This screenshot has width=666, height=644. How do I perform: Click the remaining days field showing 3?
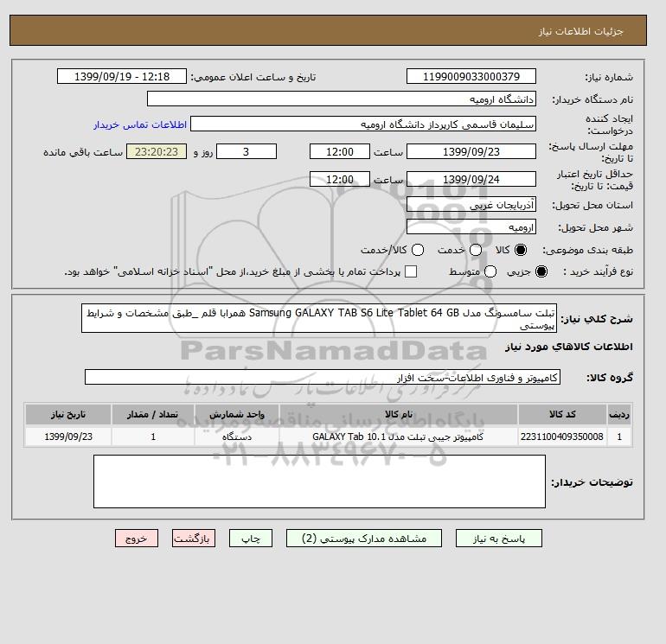(x=247, y=151)
